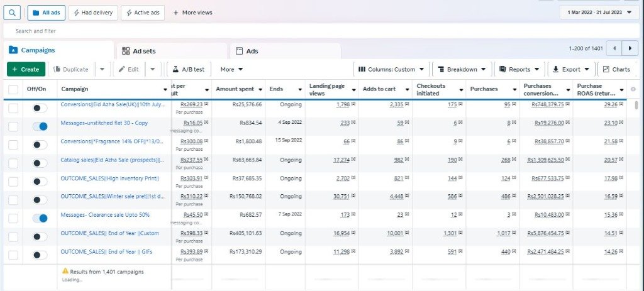Open the Breakdown dropdown
Viewport: 644px width, 291px height.
[x=462, y=69]
